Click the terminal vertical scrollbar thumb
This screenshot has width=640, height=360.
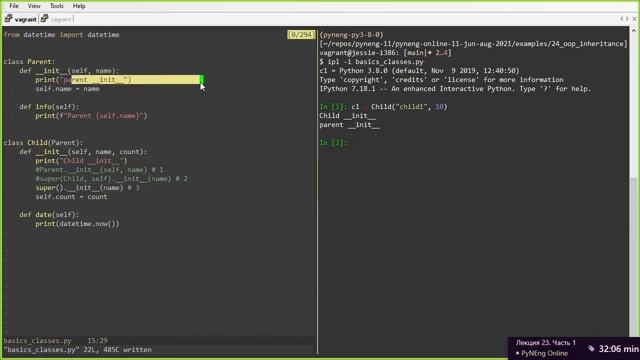click(633, 257)
